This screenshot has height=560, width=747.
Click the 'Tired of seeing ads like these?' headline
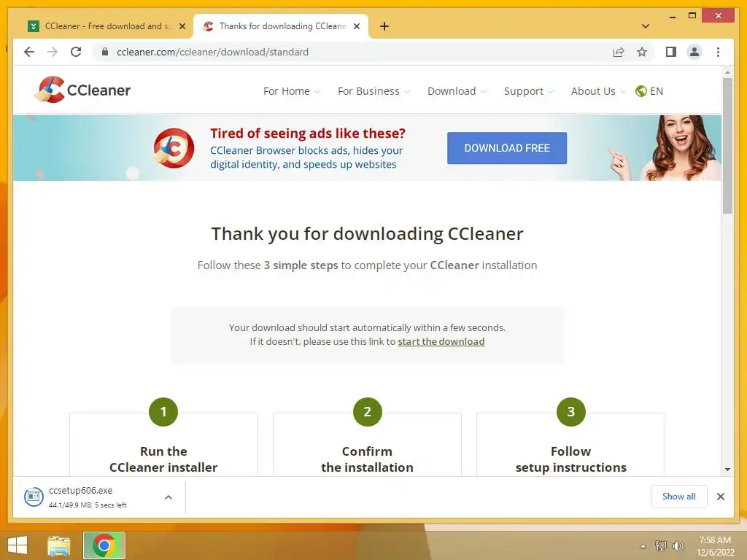[308, 133]
